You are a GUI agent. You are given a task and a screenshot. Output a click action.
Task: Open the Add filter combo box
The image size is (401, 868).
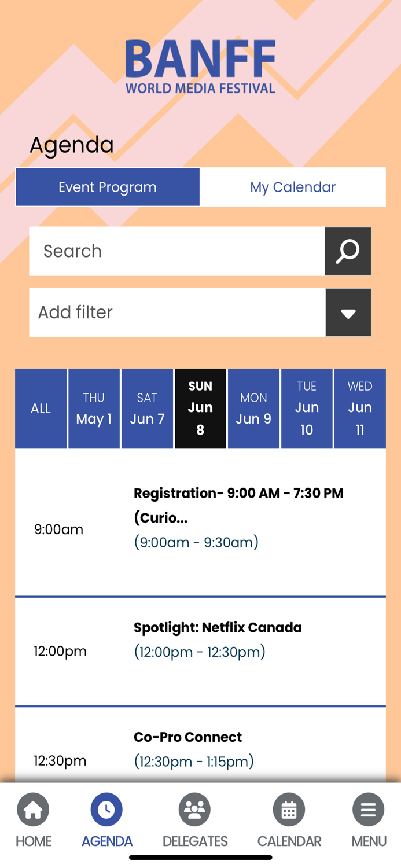point(177,312)
